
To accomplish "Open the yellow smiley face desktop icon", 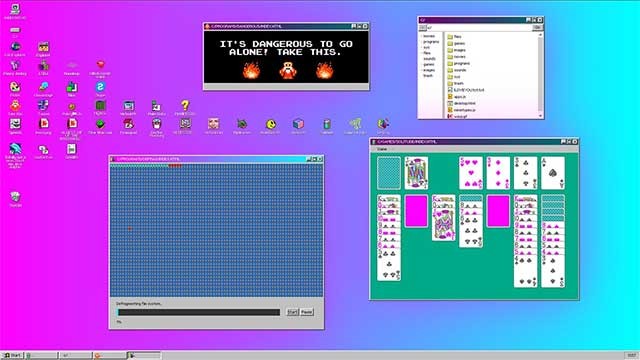I will coord(270,123).
